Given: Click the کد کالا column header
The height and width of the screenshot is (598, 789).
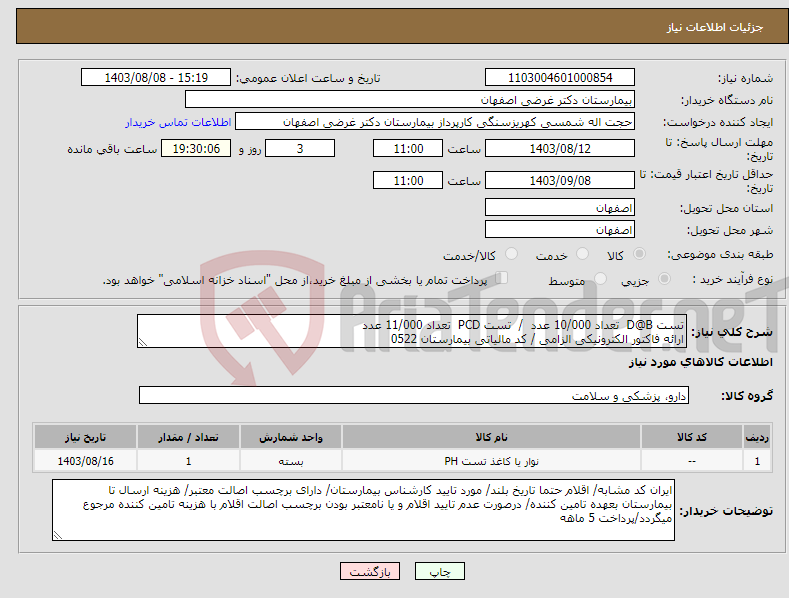Looking at the screenshot, I should pos(692,437).
